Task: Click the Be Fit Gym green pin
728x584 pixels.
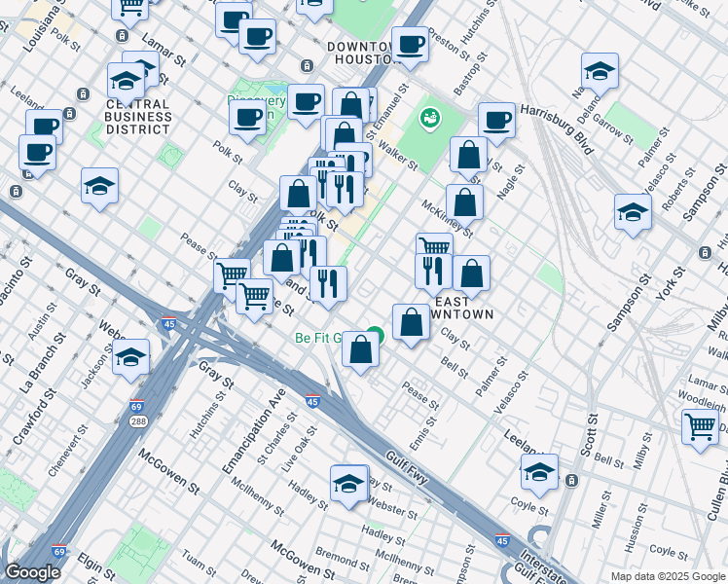Action: point(377,333)
